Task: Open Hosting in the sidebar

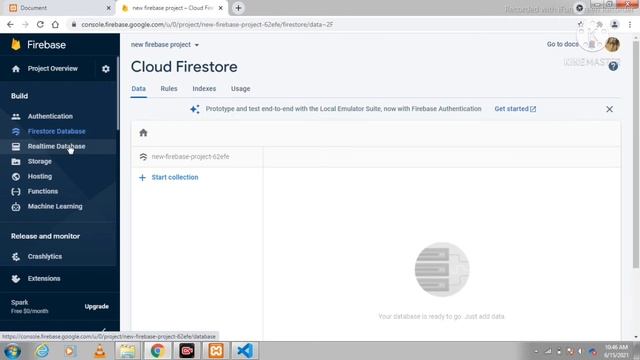Action: coord(40,177)
